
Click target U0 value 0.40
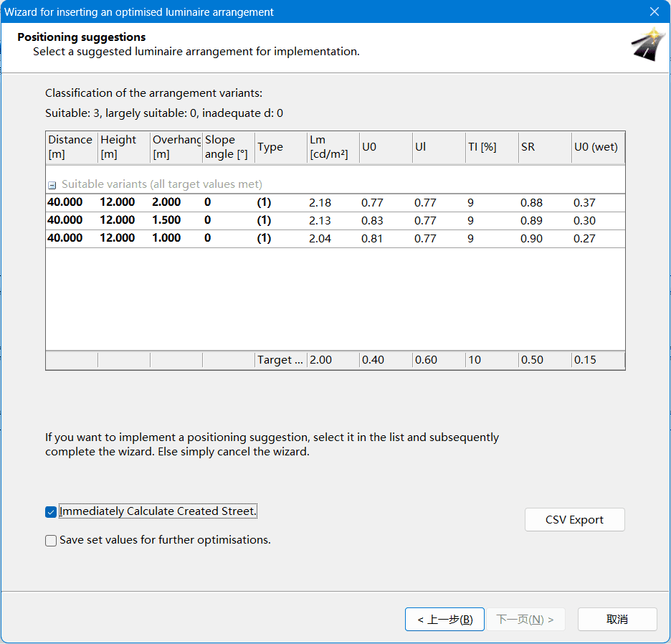click(373, 360)
